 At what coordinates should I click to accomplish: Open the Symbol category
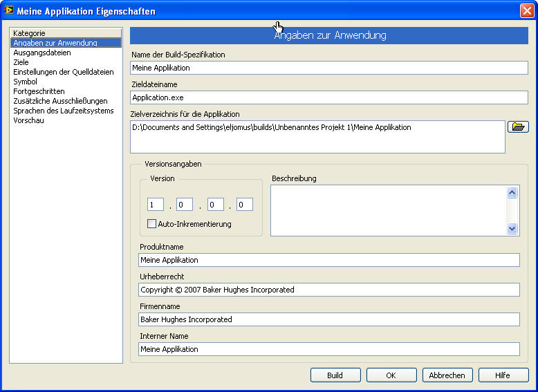pos(25,82)
